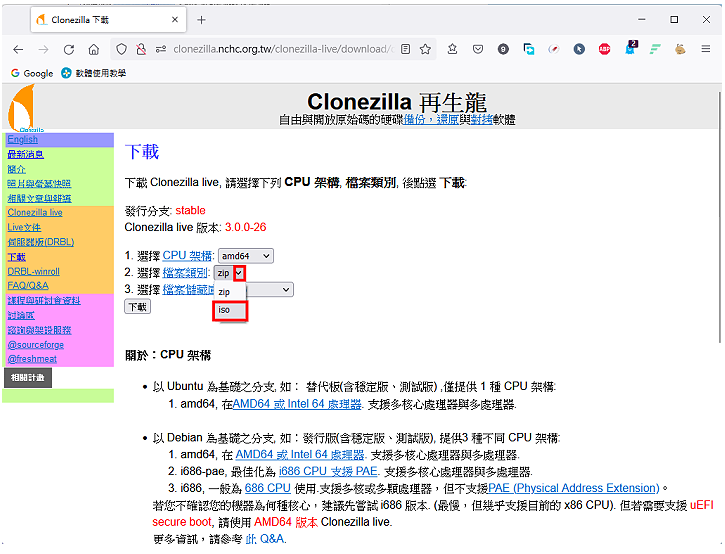This screenshot has width=725, height=554.
Task: Open the Google bookmark in bookmarks bar
Action: pos(32,73)
